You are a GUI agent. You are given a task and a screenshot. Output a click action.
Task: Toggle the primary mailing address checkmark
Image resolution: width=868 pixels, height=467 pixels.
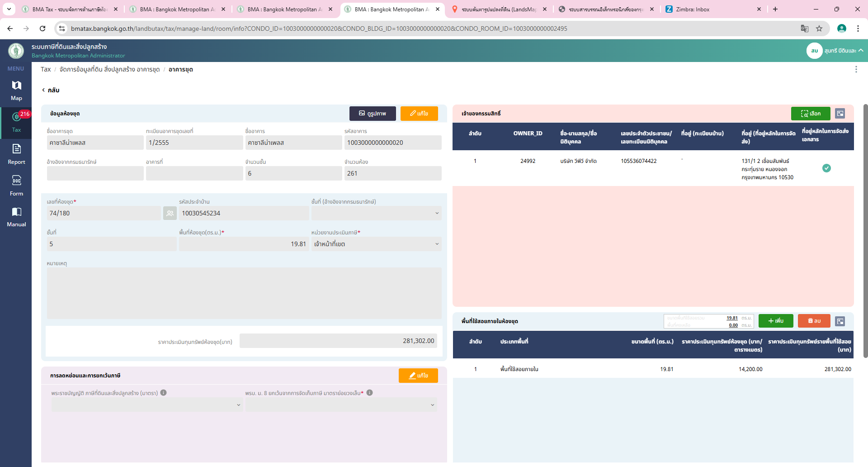[826, 168]
